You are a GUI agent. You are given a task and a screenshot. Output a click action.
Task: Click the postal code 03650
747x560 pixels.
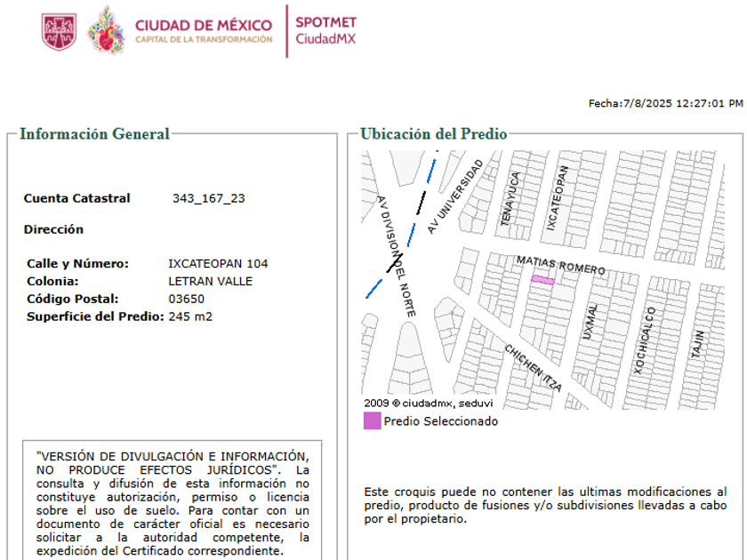[186, 299]
